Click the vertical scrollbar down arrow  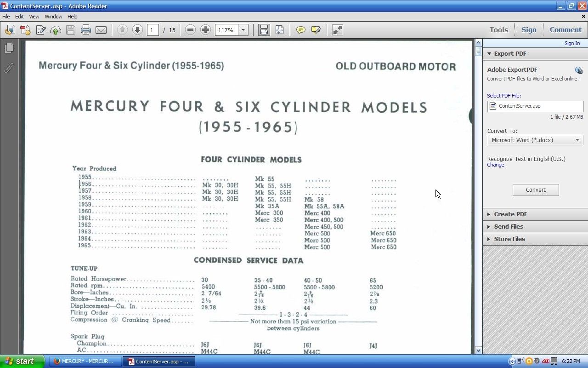[x=478, y=351]
